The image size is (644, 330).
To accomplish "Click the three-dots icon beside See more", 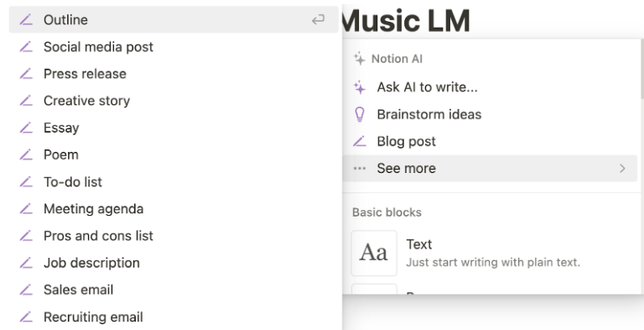I will coord(360,168).
